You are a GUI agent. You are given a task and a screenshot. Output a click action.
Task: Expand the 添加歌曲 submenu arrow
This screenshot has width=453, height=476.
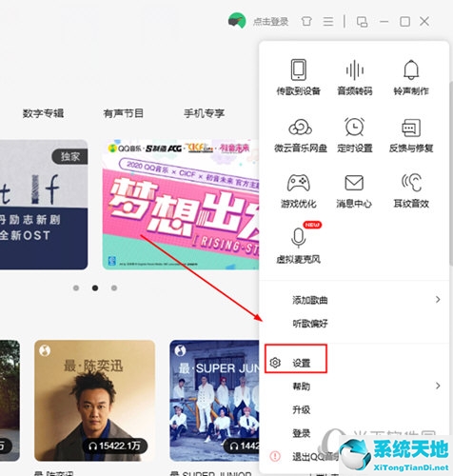438,299
